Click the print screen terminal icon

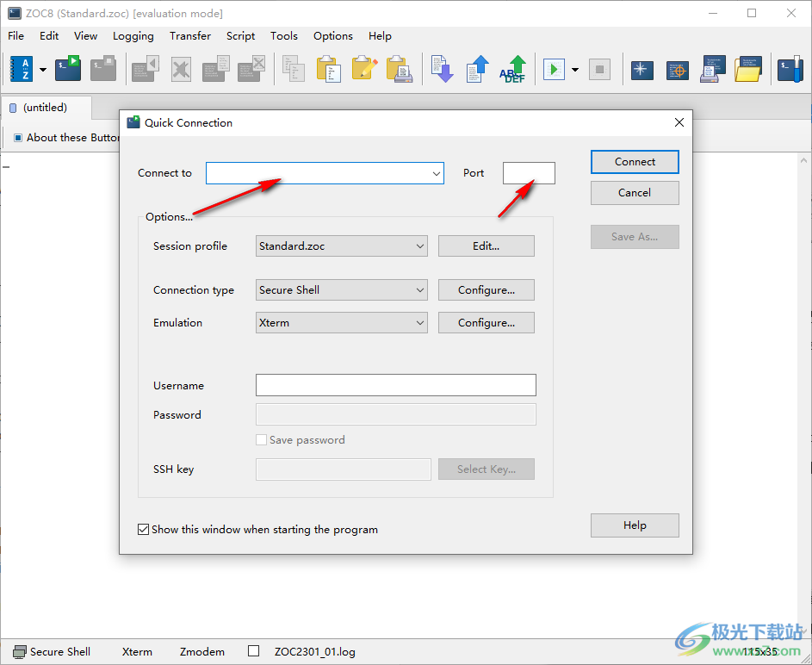coord(713,69)
